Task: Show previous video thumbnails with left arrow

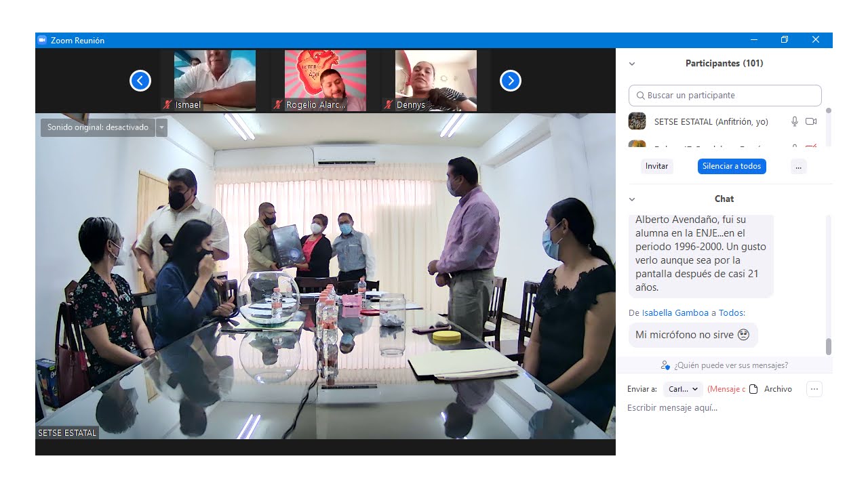Action: coord(140,81)
